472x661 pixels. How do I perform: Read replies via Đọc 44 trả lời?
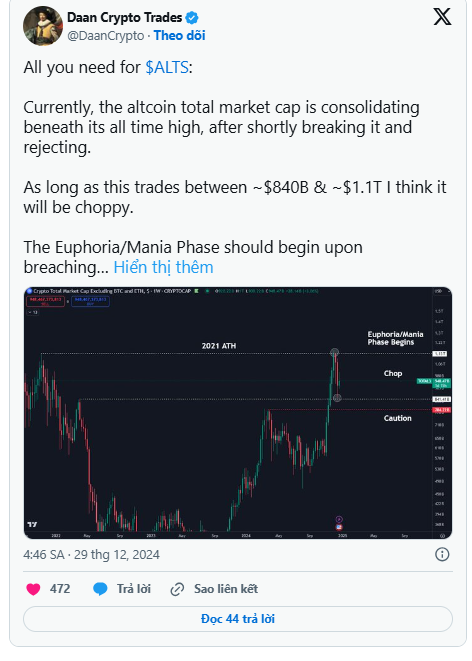point(238,619)
